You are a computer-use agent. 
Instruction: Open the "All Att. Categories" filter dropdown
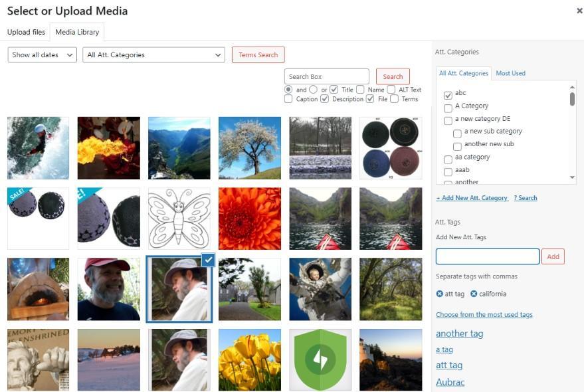153,54
